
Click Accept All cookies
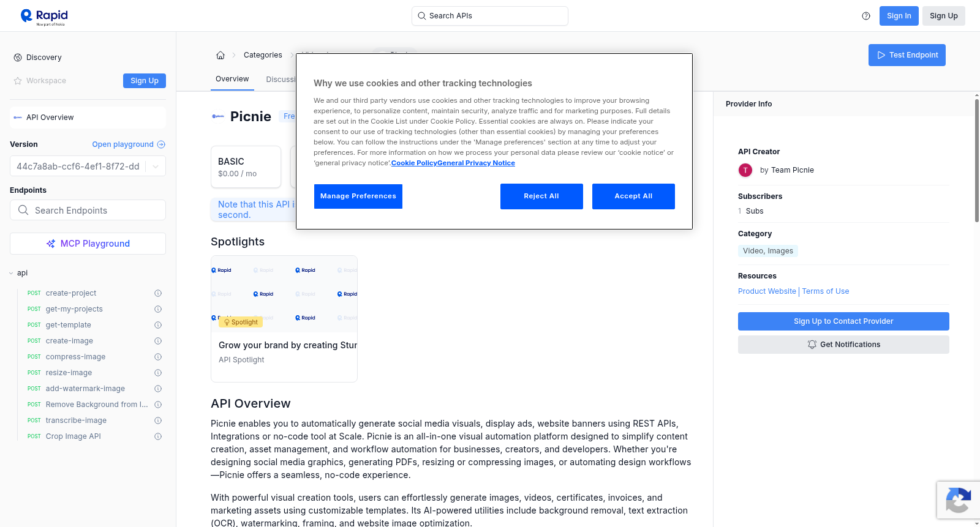point(633,196)
